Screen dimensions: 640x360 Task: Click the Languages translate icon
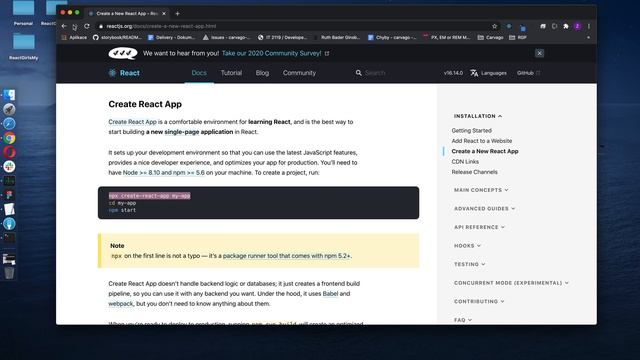474,73
